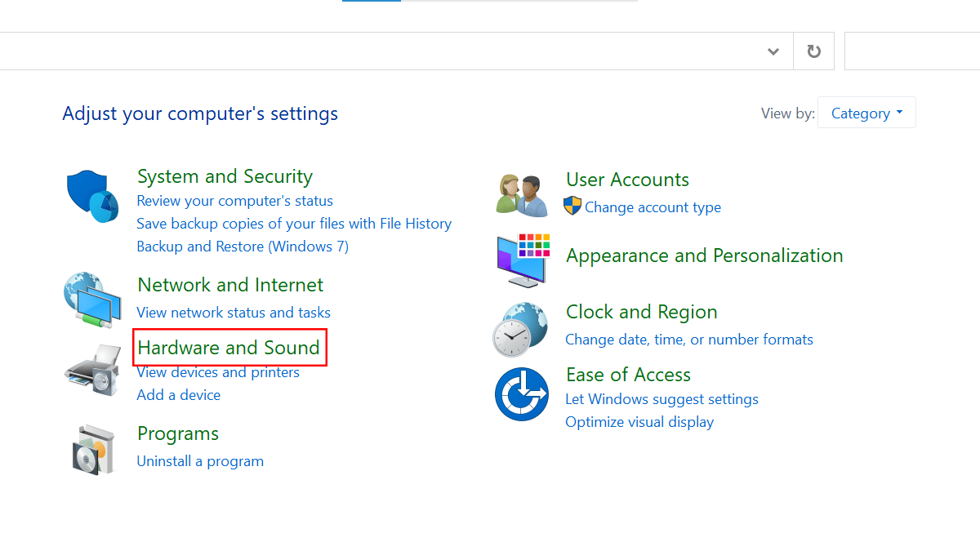Click the System and Security shield icon
This screenshot has width=980, height=551.
[92, 197]
